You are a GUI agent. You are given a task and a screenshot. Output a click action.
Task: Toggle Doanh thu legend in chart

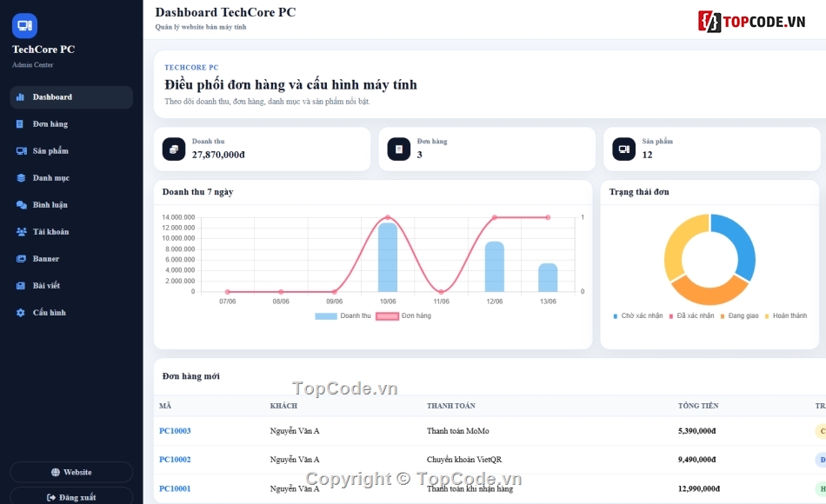pyautogui.click(x=343, y=316)
